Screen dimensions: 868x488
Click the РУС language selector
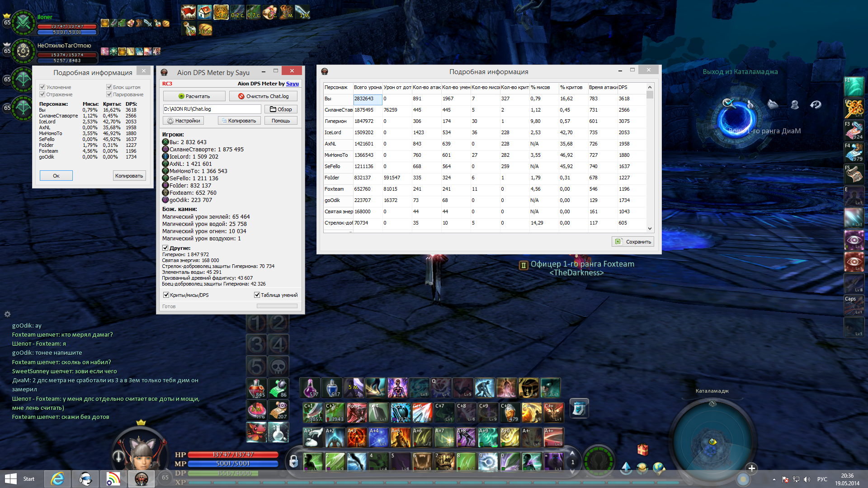tap(822, 479)
